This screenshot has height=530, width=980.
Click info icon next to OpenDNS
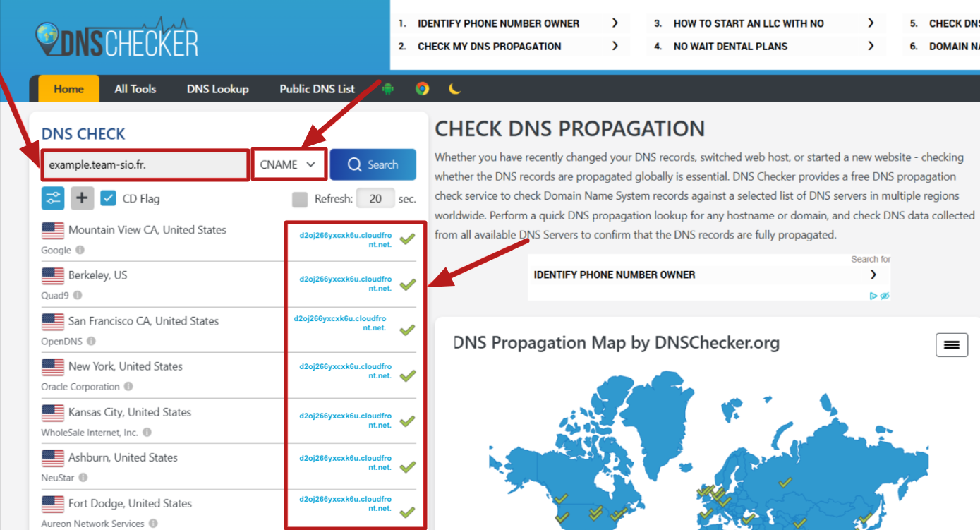[x=91, y=341]
